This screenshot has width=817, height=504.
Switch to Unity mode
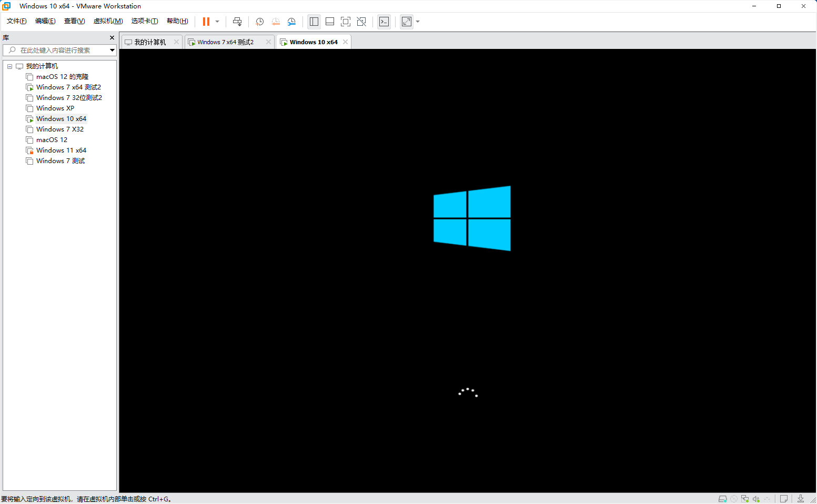(x=361, y=22)
